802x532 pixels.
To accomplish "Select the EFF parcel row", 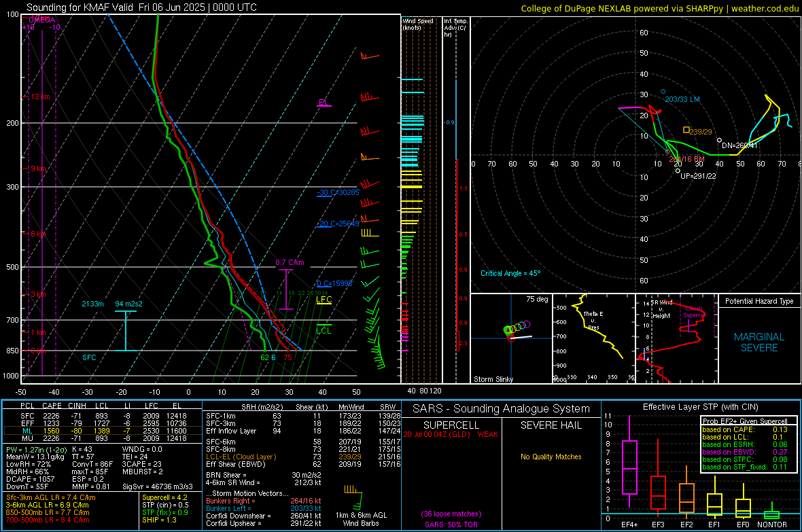I will [103, 423].
